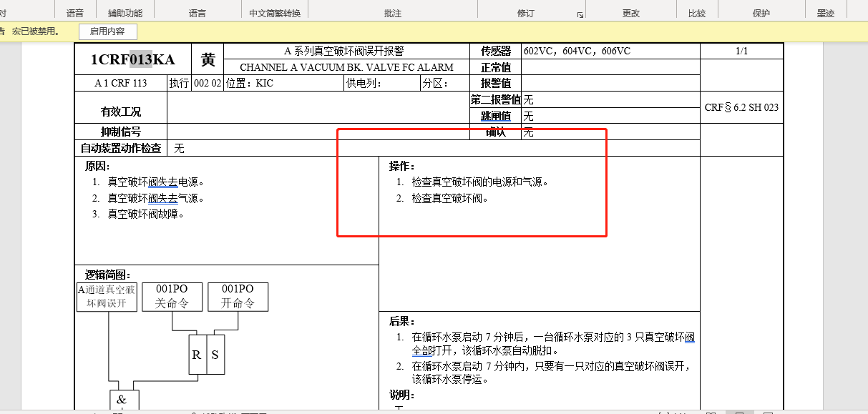Click the 启用内容 button

click(107, 31)
